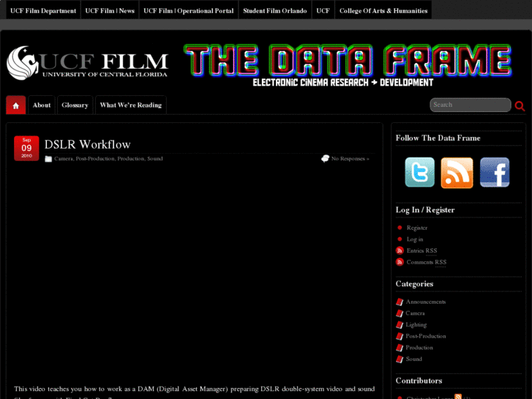The image size is (532, 399).
Task: Open College Of Arts & Humanities link
Action: pos(383,11)
